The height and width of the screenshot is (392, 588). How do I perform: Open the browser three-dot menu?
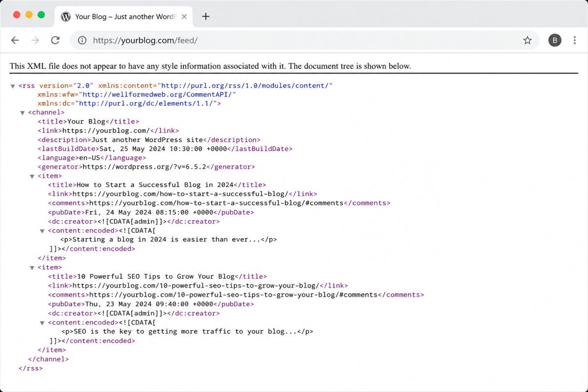click(x=575, y=40)
